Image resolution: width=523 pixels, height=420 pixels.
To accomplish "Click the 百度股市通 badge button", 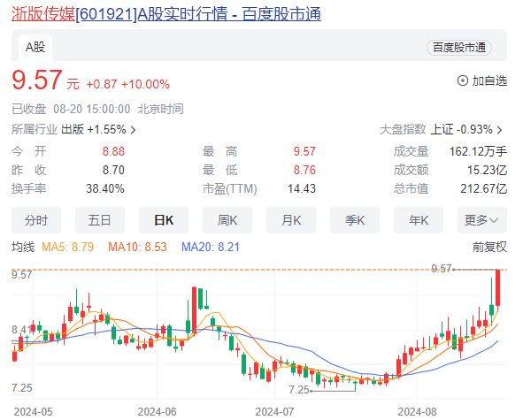I will point(459,48).
